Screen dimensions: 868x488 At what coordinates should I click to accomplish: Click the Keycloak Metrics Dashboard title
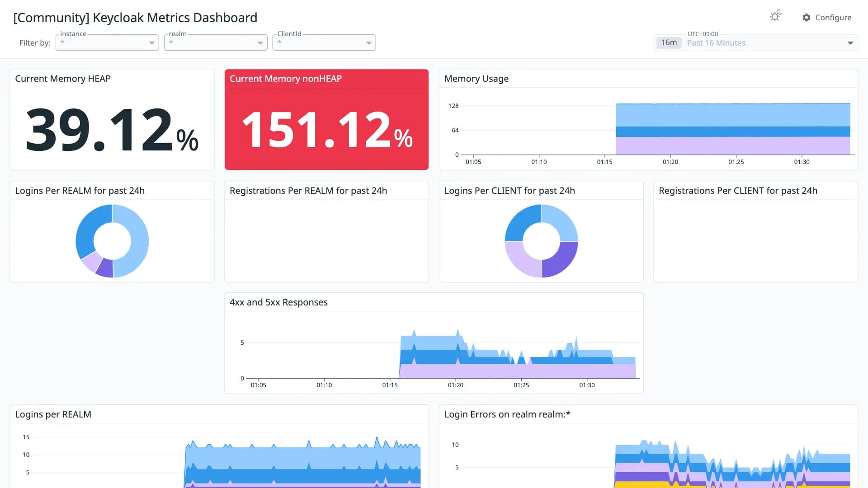coord(135,18)
